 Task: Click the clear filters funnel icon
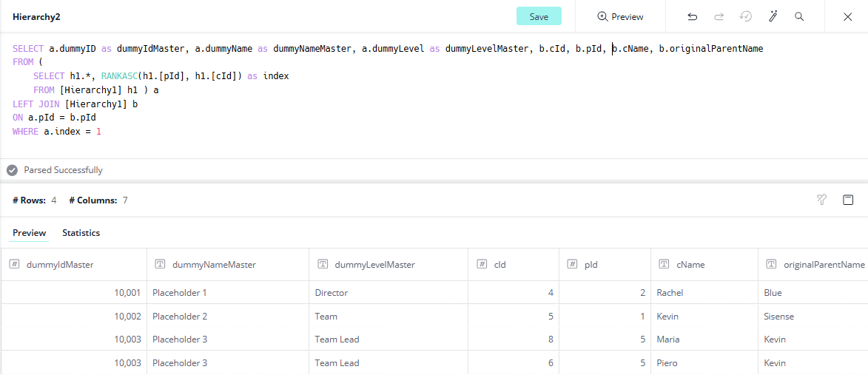pos(821,200)
